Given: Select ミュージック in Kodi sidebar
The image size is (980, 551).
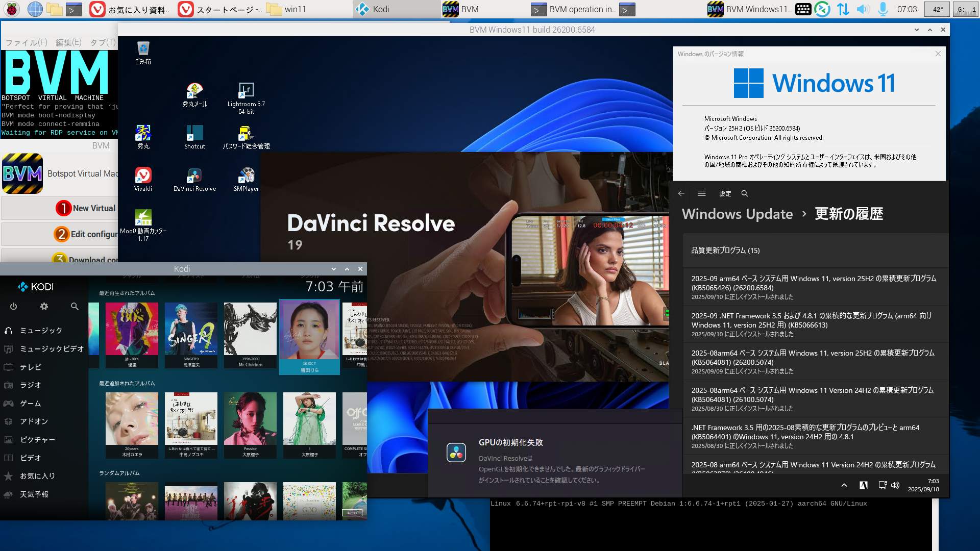Looking at the screenshot, I should (x=44, y=331).
